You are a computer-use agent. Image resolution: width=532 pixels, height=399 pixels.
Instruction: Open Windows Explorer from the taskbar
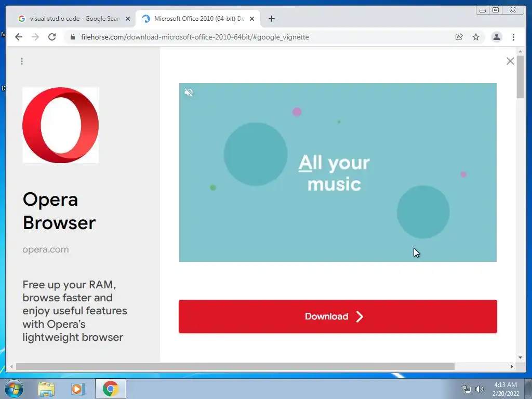click(x=46, y=389)
